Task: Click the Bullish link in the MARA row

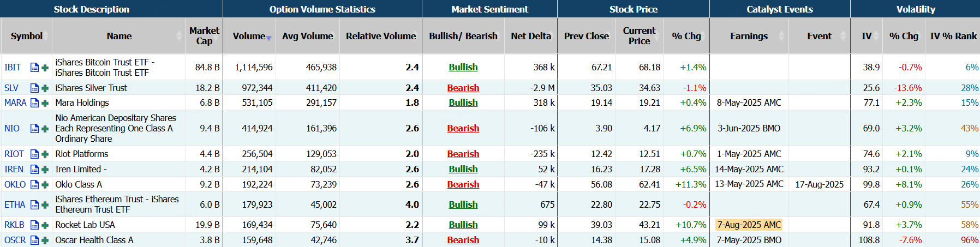Action: [x=463, y=103]
